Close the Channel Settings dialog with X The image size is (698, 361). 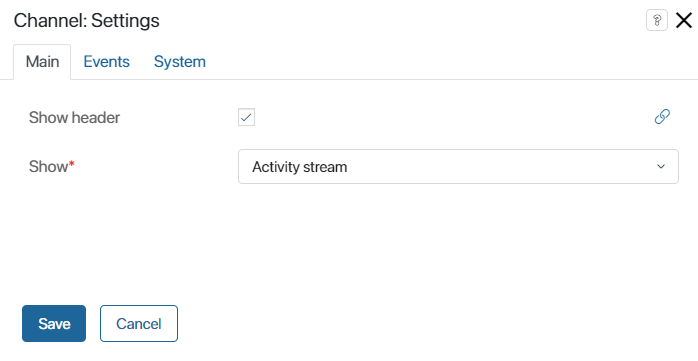click(x=684, y=20)
